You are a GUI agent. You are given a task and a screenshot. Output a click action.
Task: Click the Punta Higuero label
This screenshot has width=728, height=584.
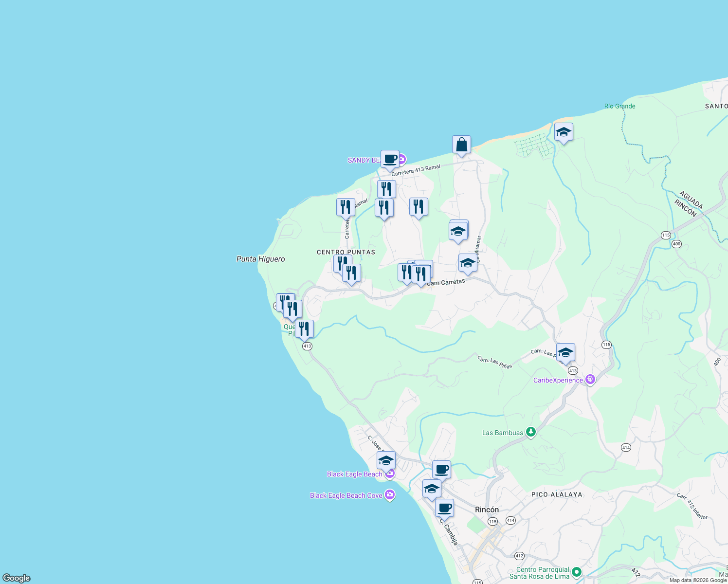point(261,259)
